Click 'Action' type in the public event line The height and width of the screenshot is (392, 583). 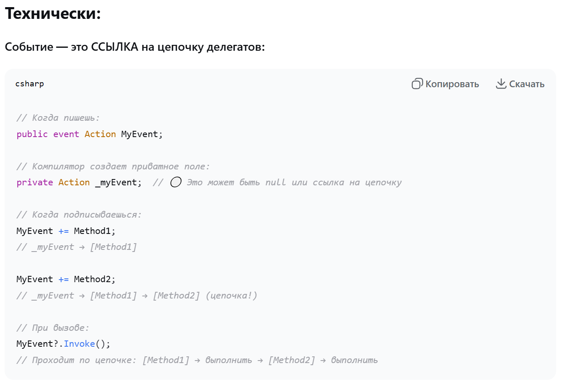pyautogui.click(x=100, y=134)
